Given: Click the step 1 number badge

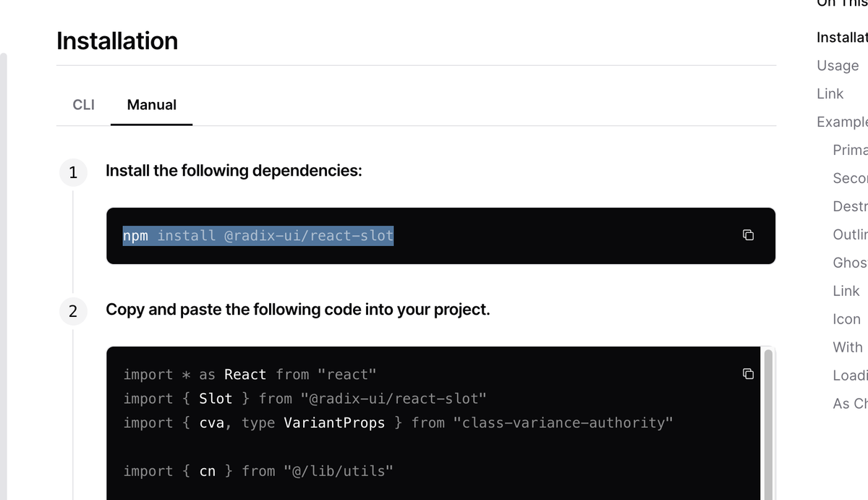Looking at the screenshot, I should [x=72, y=173].
